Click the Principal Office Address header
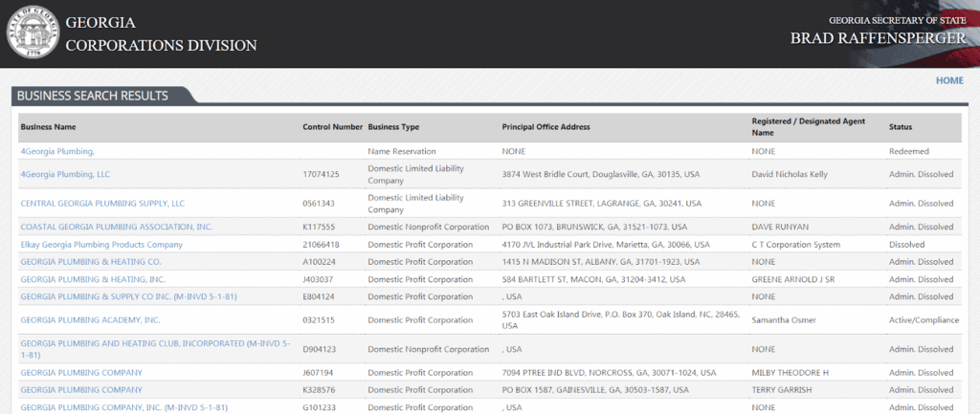This screenshot has width=980, height=414. [x=546, y=127]
